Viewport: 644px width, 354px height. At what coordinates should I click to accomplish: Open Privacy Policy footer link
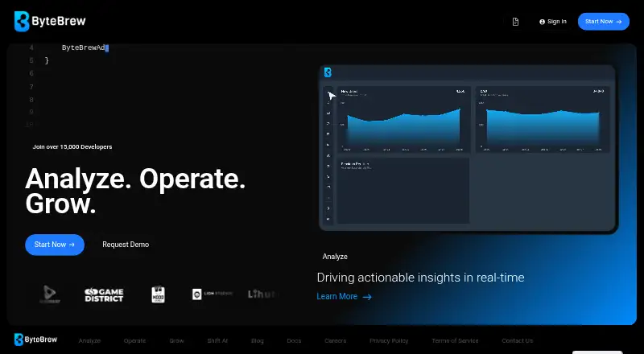coord(389,341)
